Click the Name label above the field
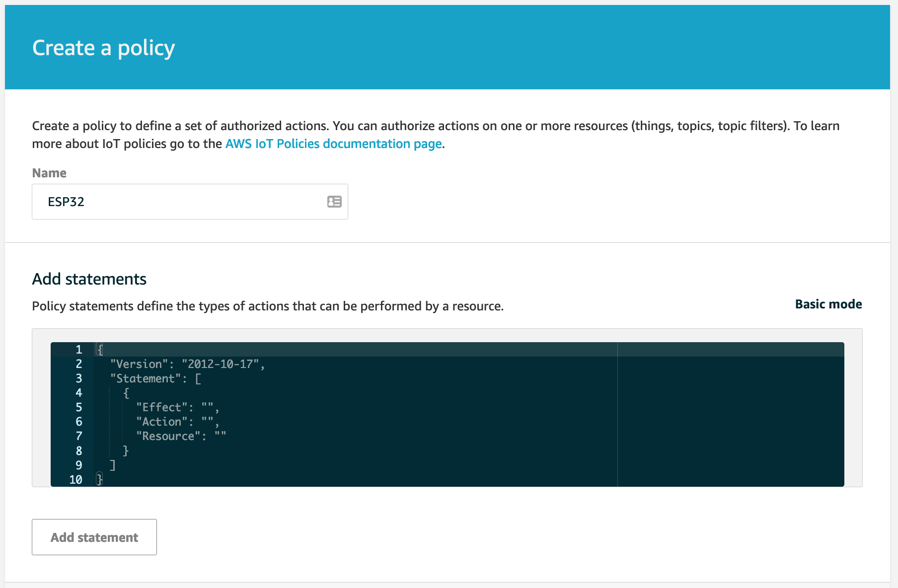898x588 pixels. 49,173
